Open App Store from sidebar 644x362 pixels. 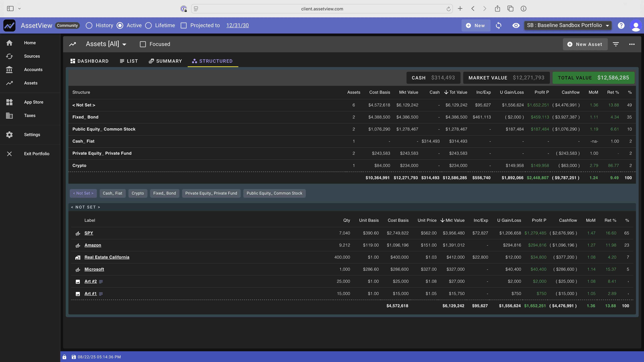pyautogui.click(x=34, y=102)
